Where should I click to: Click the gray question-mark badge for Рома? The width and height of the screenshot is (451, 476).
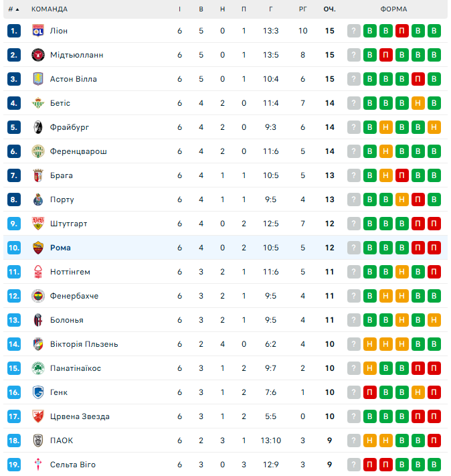pyautogui.click(x=354, y=248)
